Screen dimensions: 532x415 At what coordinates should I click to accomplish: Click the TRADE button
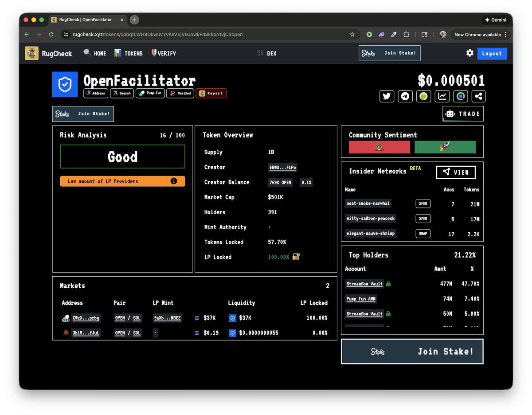[x=463, y=114]
